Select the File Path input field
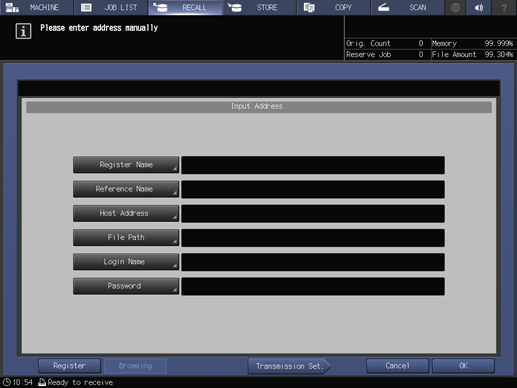The height and width of the screenshot is (388, 517). click(x=313, y=238)
